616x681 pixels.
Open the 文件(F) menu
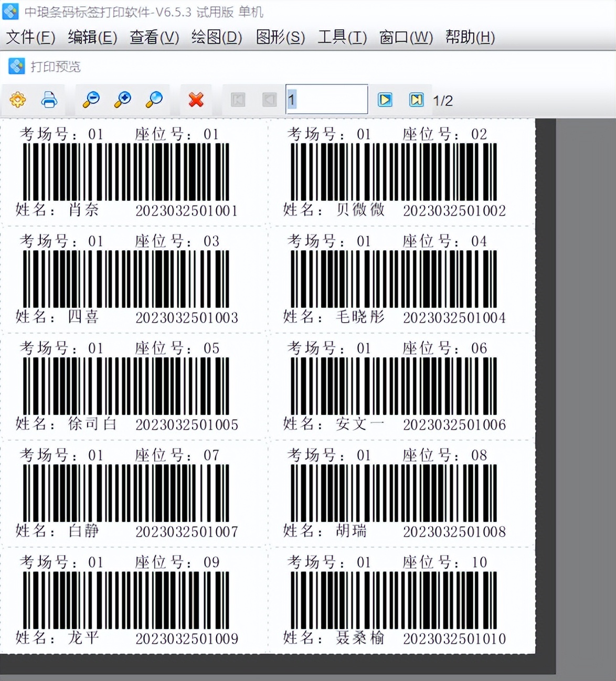(x=30, y=37)
